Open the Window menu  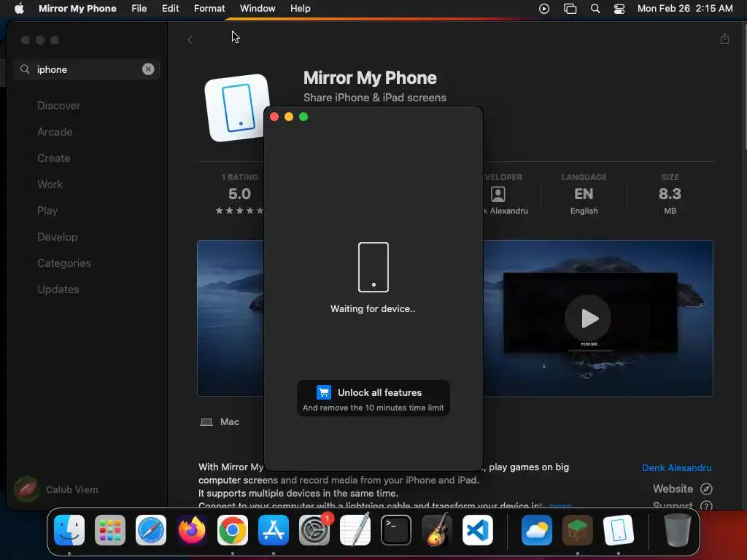coord(258,9)
